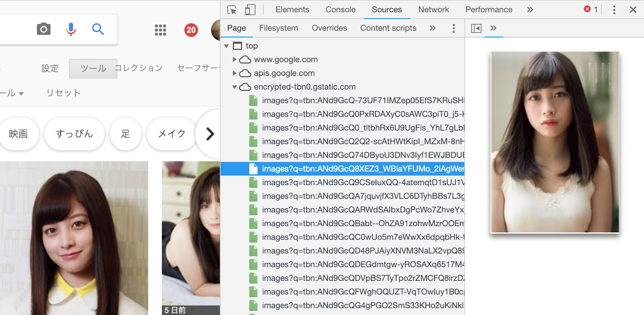Open the notifications badge showing 20
This screenshot has width=644, height=315.
(191, 30)
